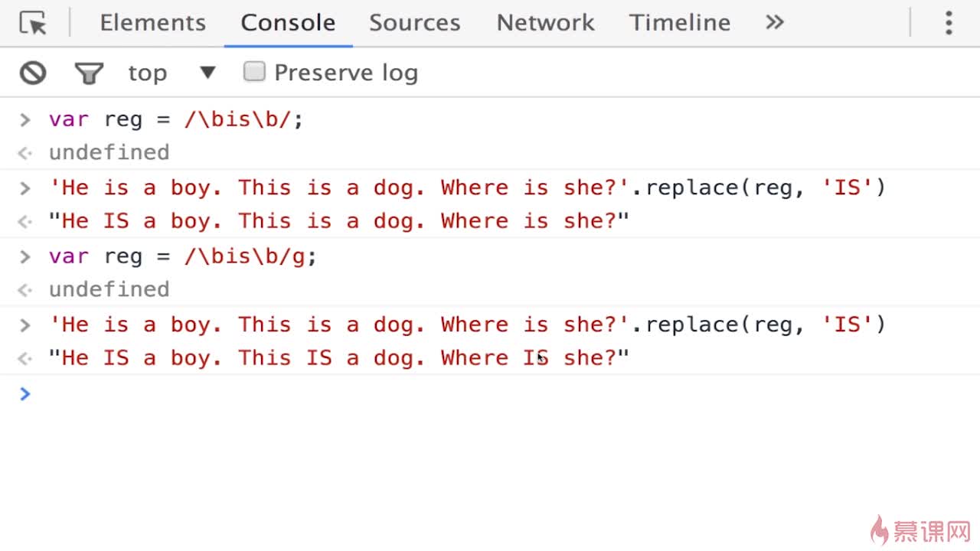Switch to the Sources tab
This screenshot has height=551, width=980.
[415, 23]
